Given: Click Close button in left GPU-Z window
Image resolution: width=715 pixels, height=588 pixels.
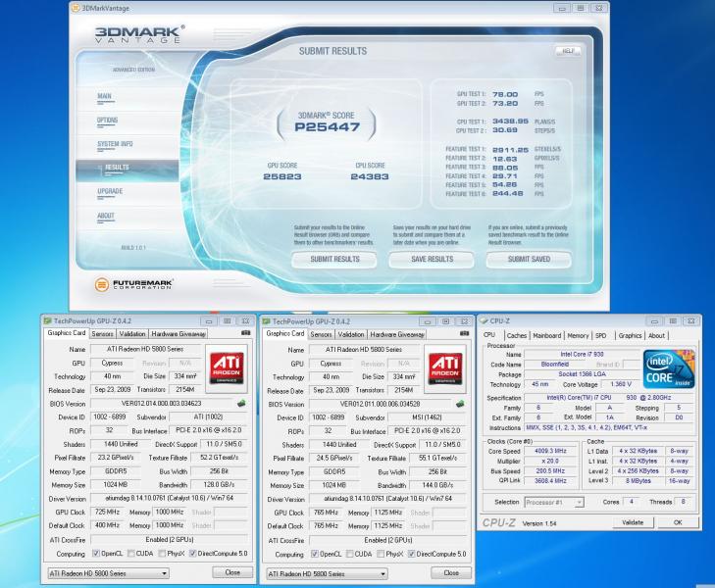Looking at the screenshot, I should click(232, 572).
